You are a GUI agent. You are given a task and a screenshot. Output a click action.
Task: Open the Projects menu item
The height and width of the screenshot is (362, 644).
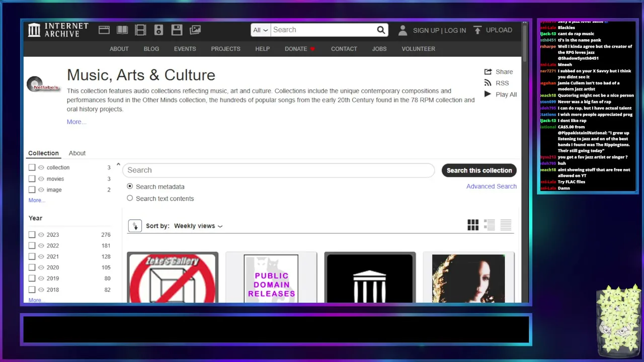[225, 49]
